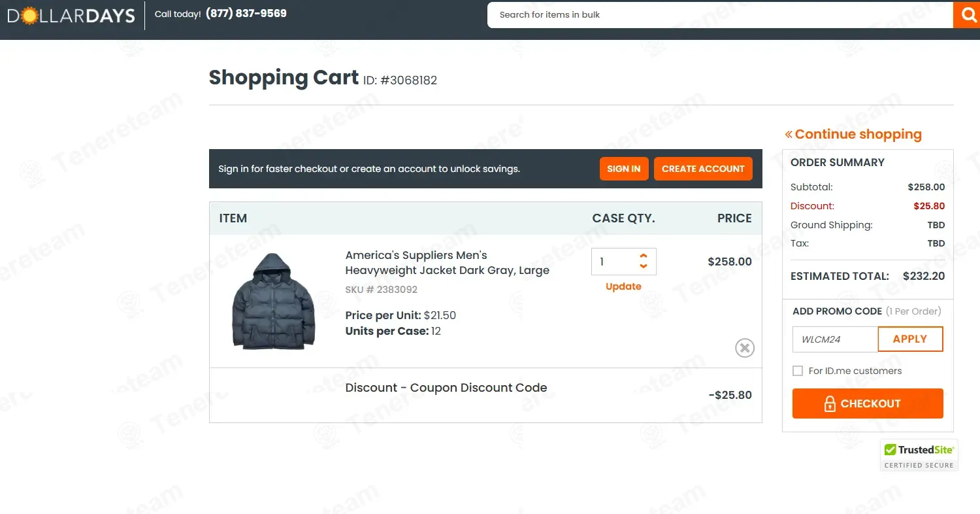
Task: Click the case quantity input box
Action: pos(624,262)
